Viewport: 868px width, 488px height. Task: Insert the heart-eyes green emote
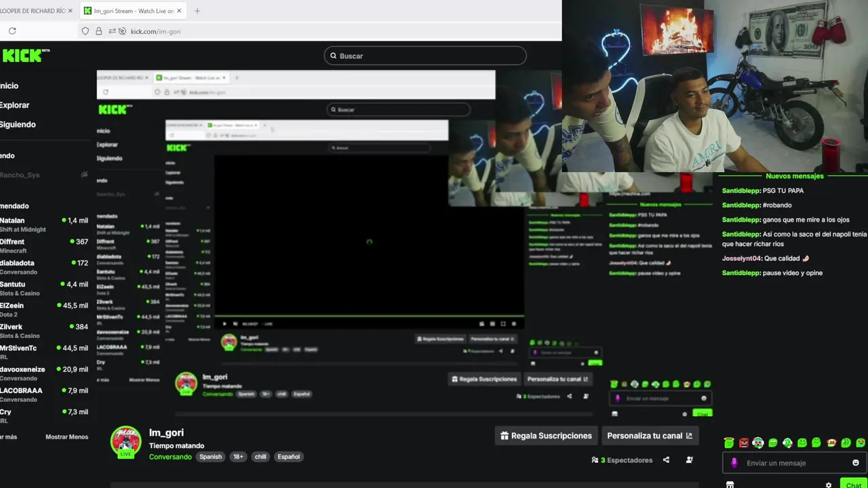(861, 443)
